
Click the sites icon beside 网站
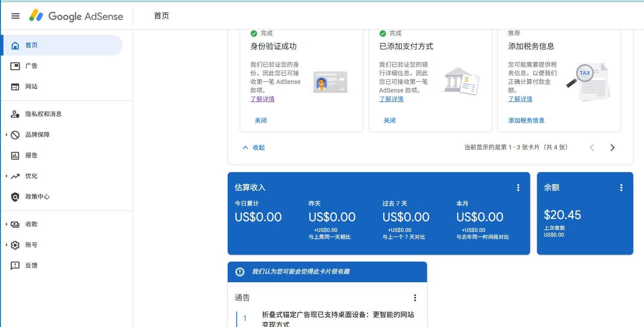tap(15, 86)
